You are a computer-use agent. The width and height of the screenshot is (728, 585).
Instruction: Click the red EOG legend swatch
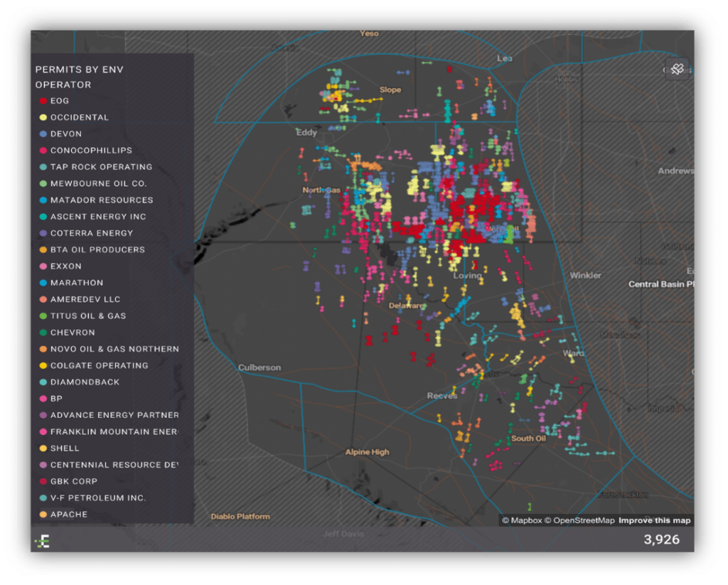[43, 101]
